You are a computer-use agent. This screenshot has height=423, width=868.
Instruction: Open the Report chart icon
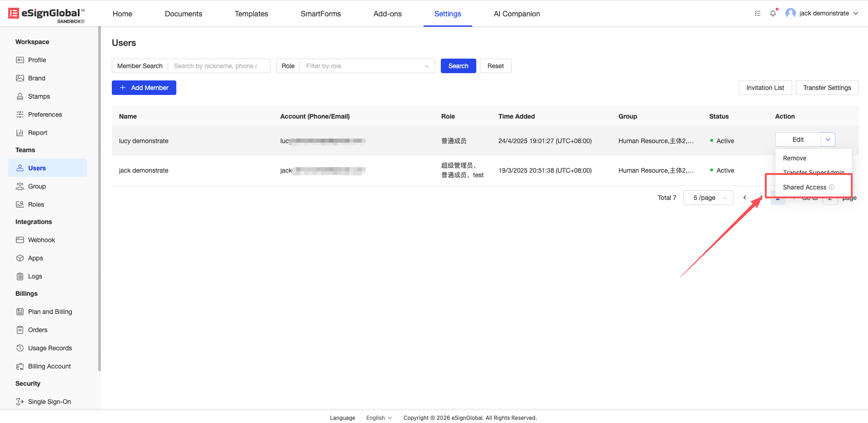[20, 133]
